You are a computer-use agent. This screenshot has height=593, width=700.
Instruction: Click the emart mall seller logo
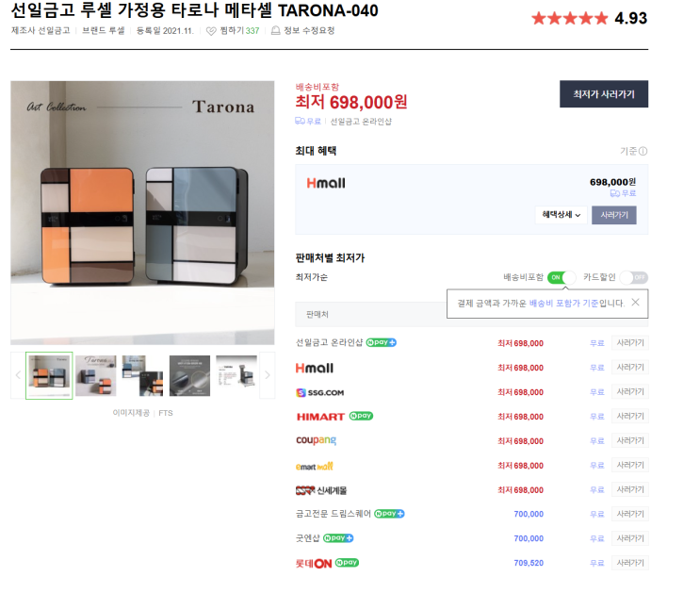pyautogui.click(x=315, y=466)
